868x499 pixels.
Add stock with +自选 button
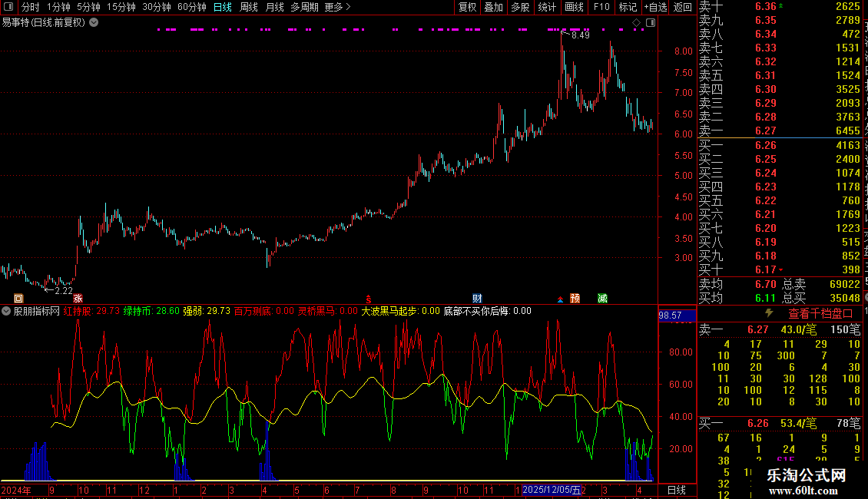tap(656, 7)
